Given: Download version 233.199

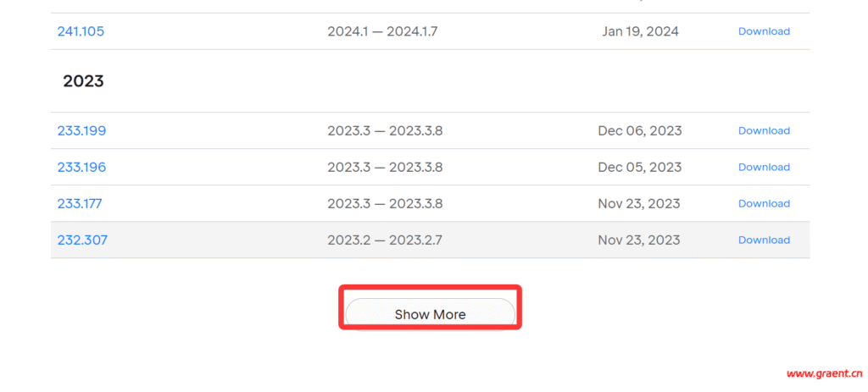Looking at the screenshot, I should (764, 130).
